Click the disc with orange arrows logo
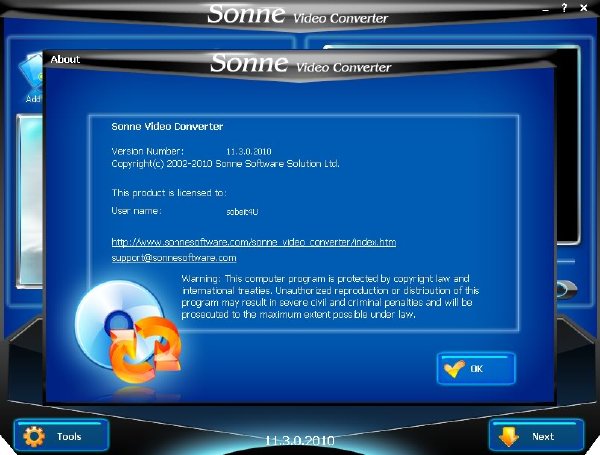The image size is (600, 455). click(128, 332)
